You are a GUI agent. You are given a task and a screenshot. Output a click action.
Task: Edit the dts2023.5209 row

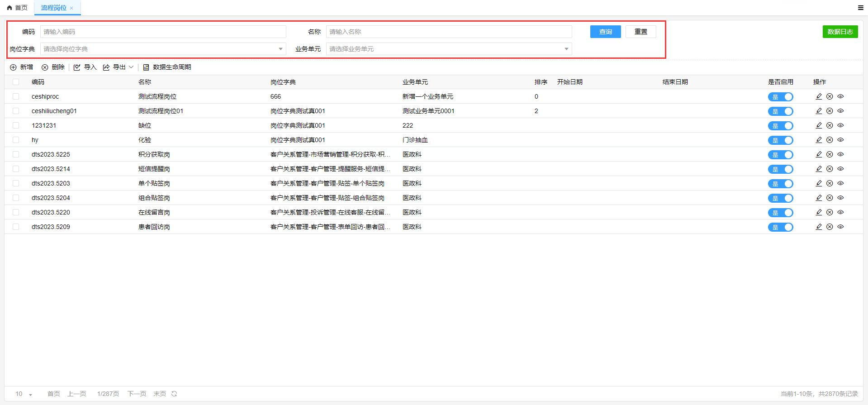(819, 227)
